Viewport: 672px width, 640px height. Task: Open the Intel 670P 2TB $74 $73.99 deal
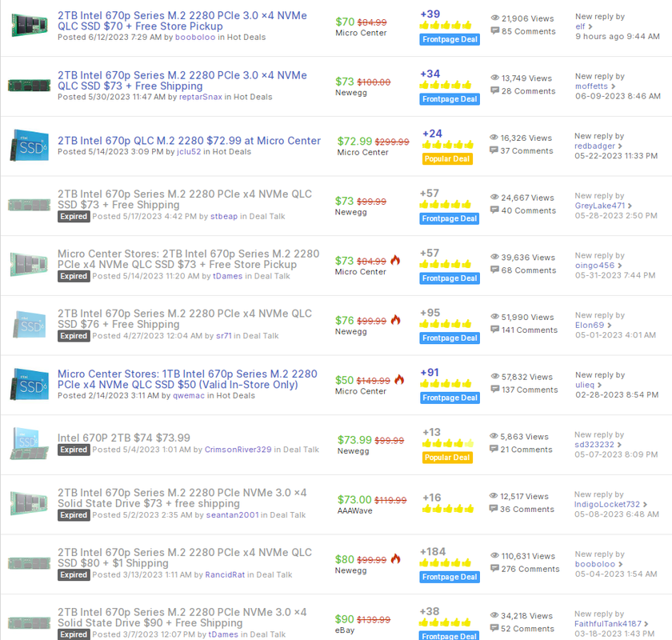(x=124, y=438)
